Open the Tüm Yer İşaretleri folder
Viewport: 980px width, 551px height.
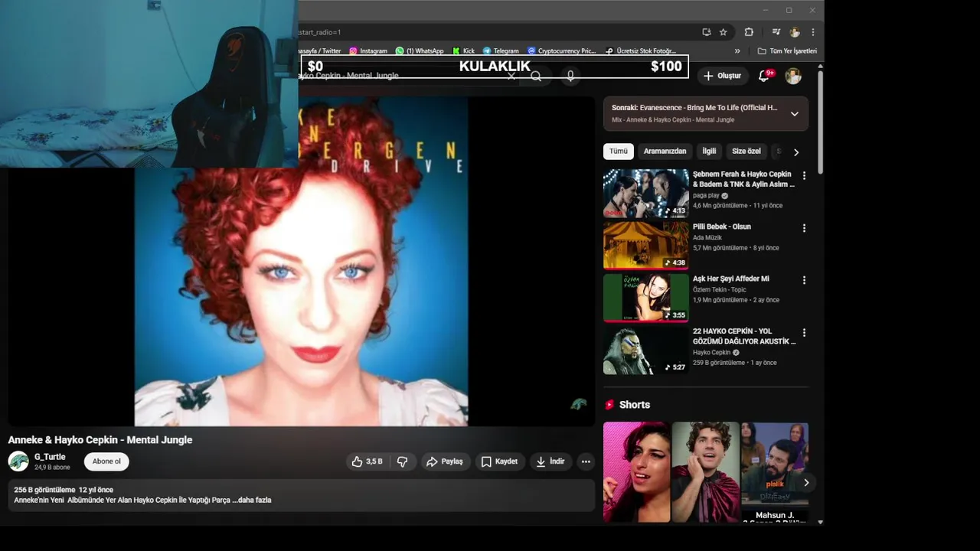[x=787, y=51]
